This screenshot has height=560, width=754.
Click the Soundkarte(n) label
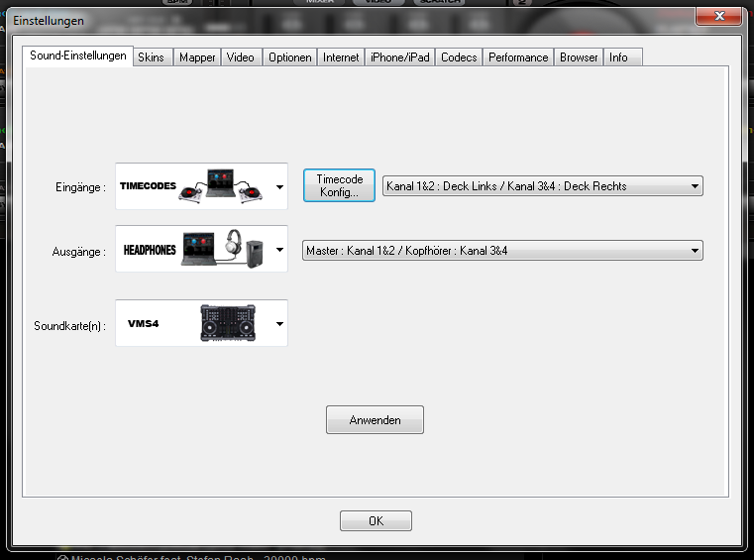coord(69,326)
